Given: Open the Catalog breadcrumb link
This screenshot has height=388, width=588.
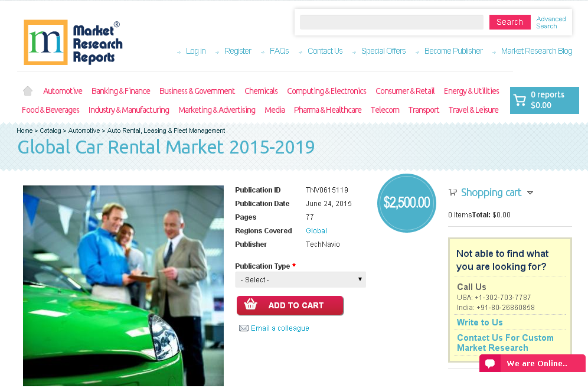Looking at the screenshot, I should pyautogui.click(x=51, y=131).
